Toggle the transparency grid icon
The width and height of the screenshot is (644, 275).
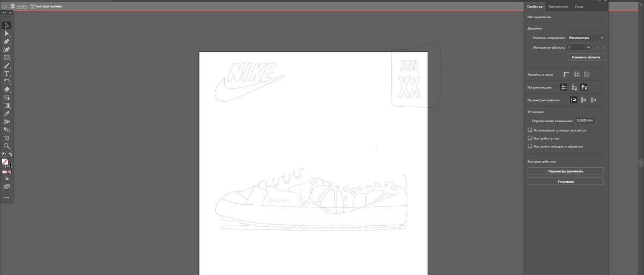(587, 75)
